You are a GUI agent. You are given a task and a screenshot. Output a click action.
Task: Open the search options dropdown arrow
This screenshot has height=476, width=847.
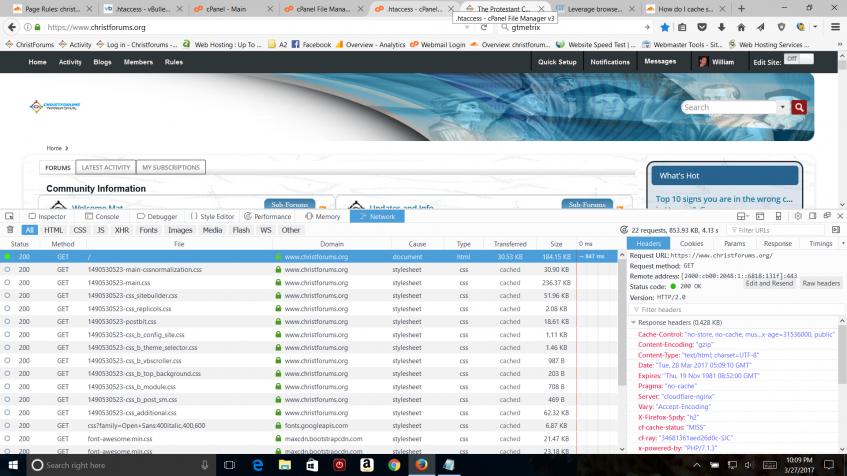point(782,107)
